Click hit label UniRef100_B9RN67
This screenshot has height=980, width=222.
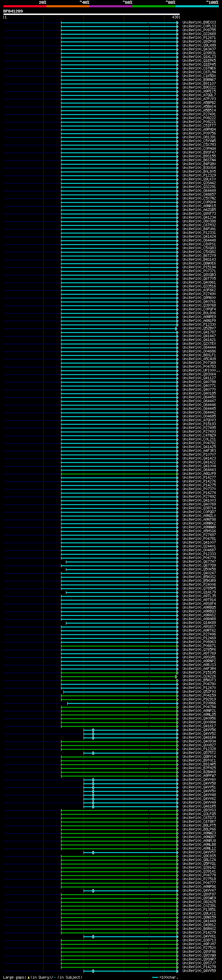click(199, 80)
